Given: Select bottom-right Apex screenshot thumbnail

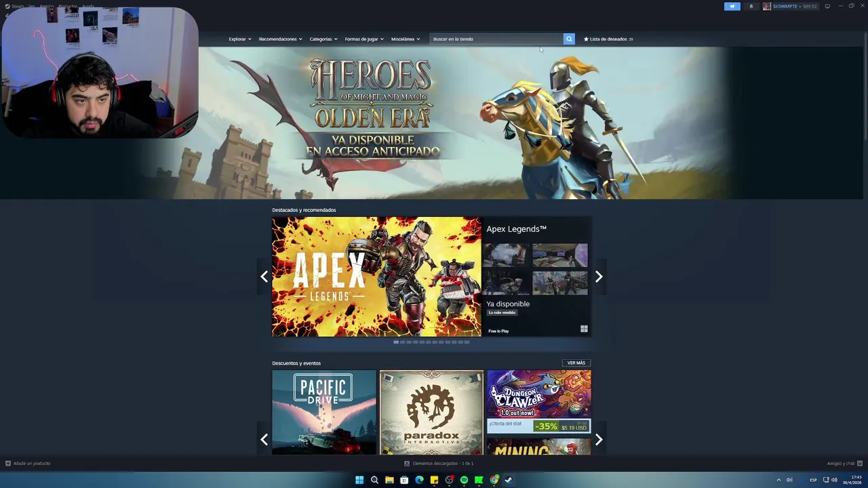Looking at the screenshot, I should click(x=560, y=283).
